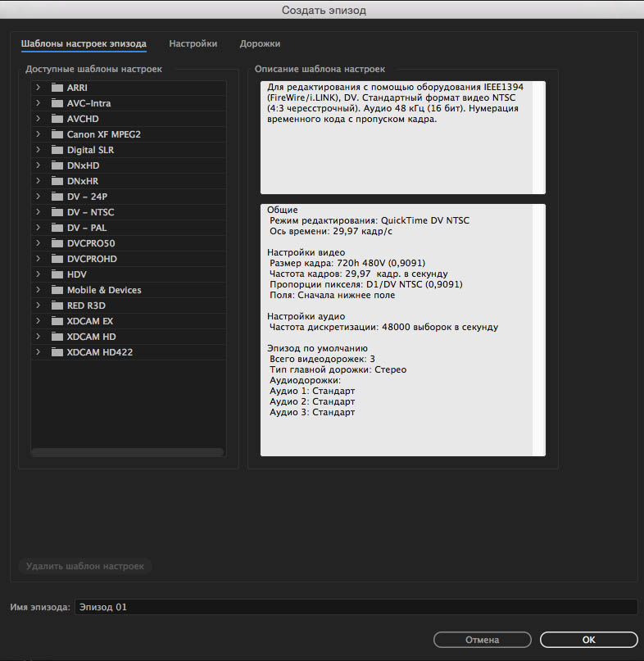Image resolution: width=644 pixels, height=661 pixels.
Task: Click the DV – NTSC folder icon
Action: tap(57, 212)
